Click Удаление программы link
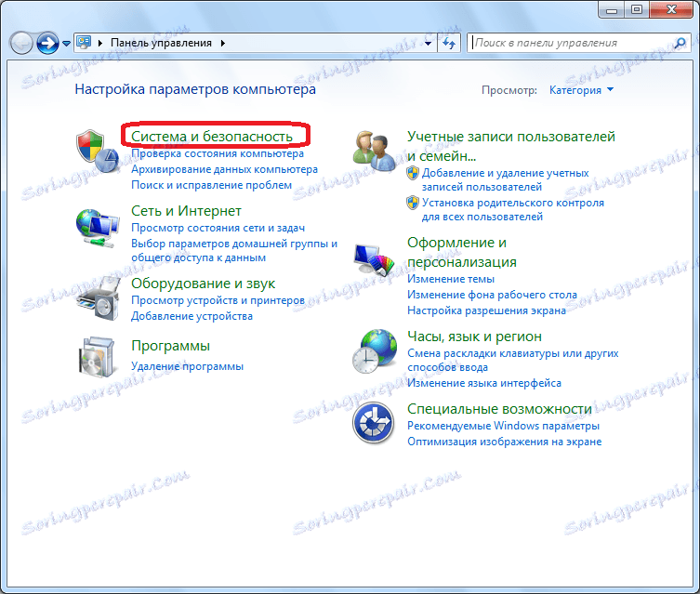Screen dimensions: 700x594 pyautogui.click(x=188, y=366)
